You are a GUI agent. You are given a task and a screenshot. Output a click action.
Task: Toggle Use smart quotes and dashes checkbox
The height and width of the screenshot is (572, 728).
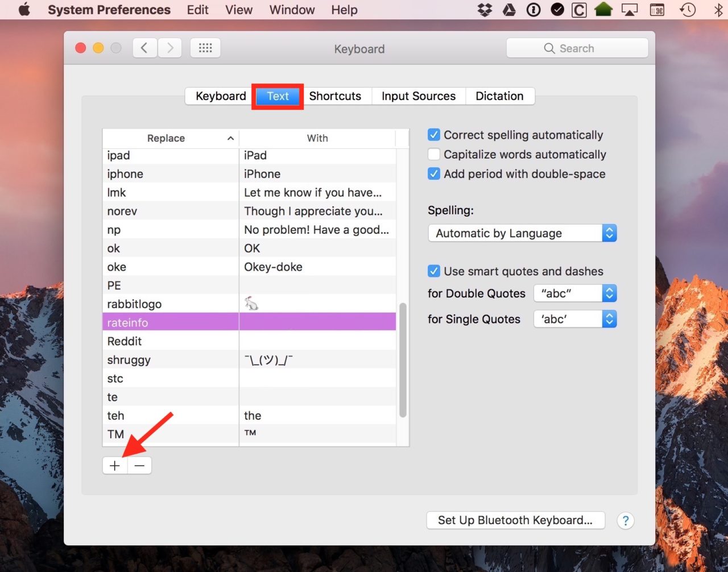tap(434, 271)
